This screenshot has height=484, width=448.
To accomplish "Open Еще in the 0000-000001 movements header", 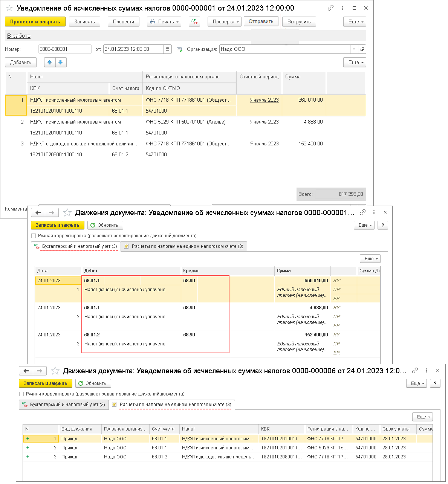I will click(x=364, y=225).
